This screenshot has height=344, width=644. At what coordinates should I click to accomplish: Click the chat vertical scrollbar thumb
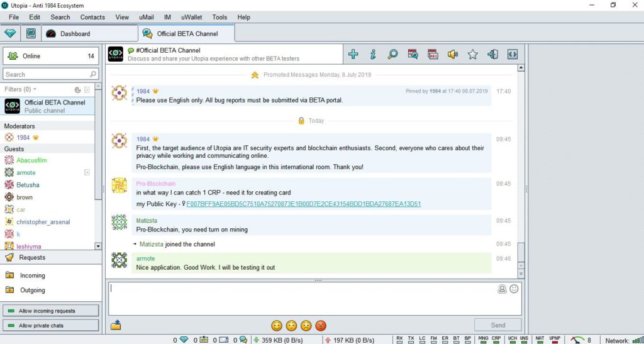pyautogui.click(x=521, y=252)
